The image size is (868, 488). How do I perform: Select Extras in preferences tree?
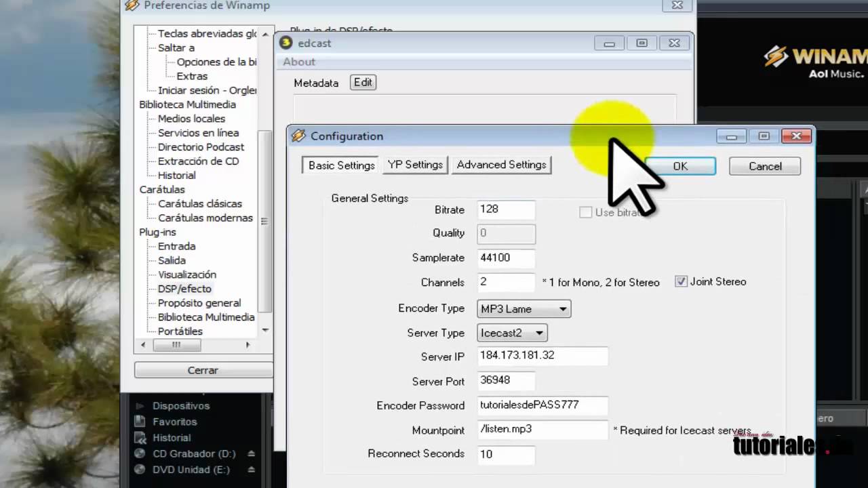(192, 76)
